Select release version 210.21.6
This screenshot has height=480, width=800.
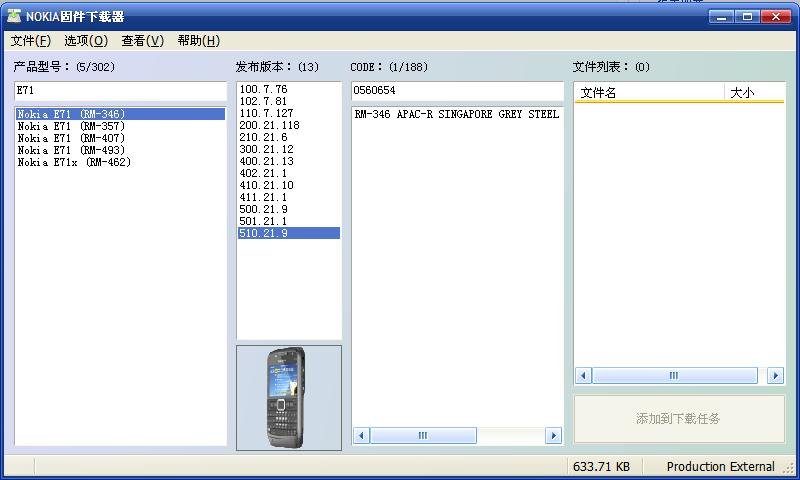(289, 137)
